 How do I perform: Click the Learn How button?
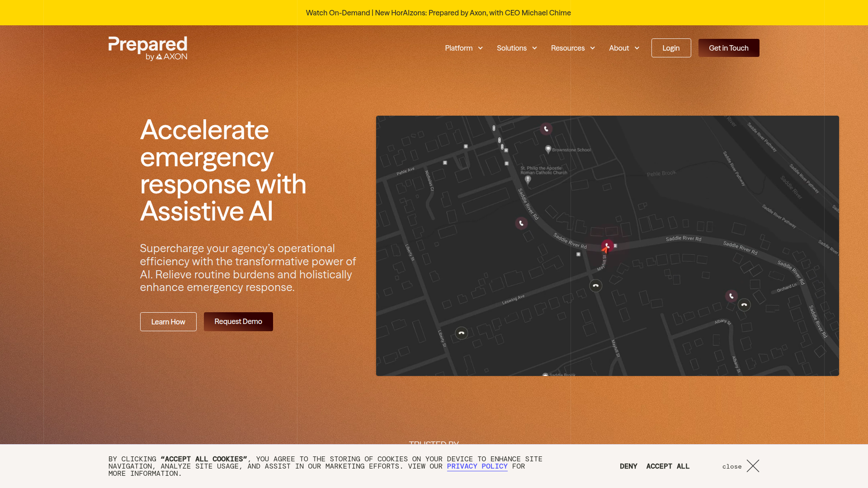click(x=168, y=321)
